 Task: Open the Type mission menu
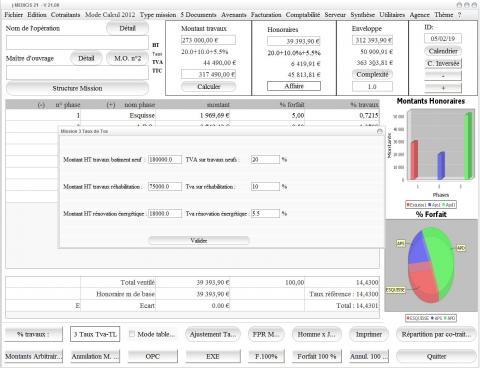pyautogui.click(x=158, y=15)
